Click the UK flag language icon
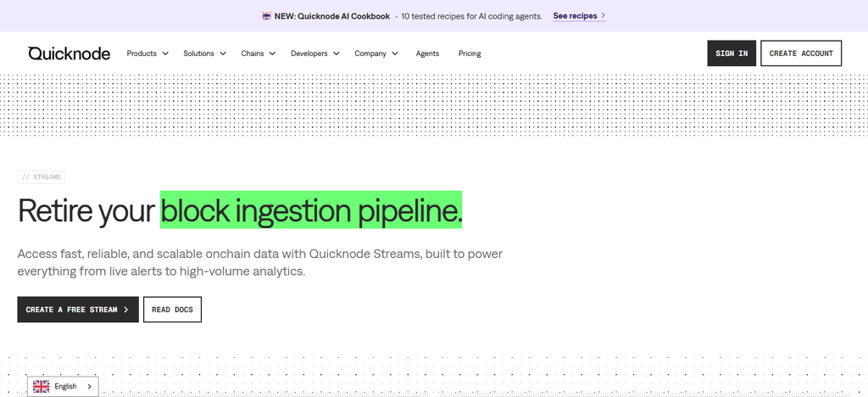Screen dimensions: 868x397 41,387
